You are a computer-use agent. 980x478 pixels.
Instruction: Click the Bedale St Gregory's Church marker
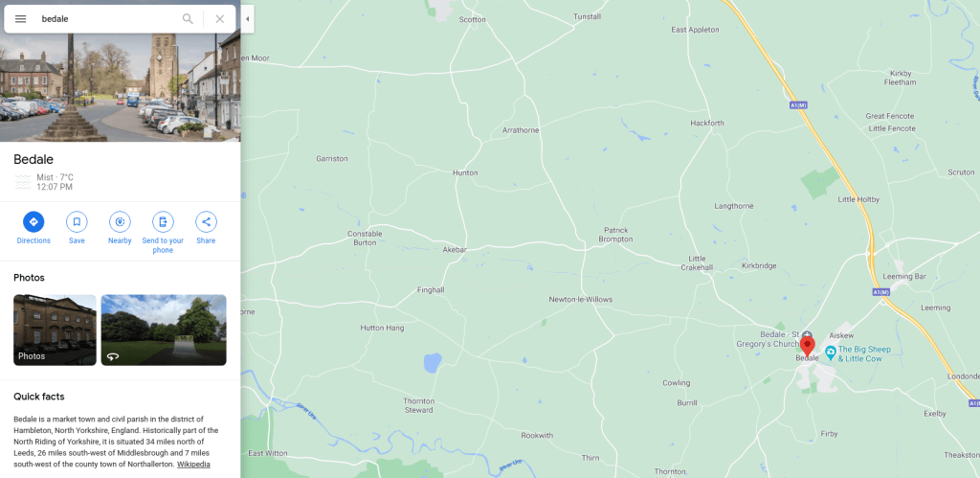pyautogui.click(x=808, y=334)
